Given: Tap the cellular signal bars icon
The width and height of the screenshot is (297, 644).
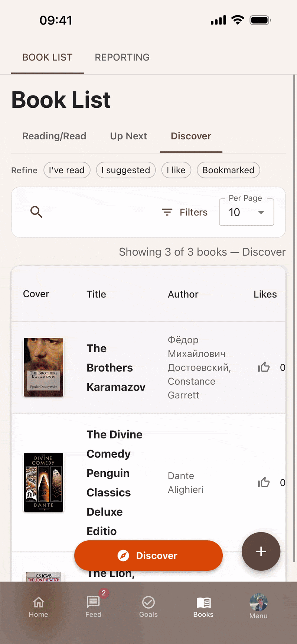Looking at the screenshot, I should (x=218, y=20).
